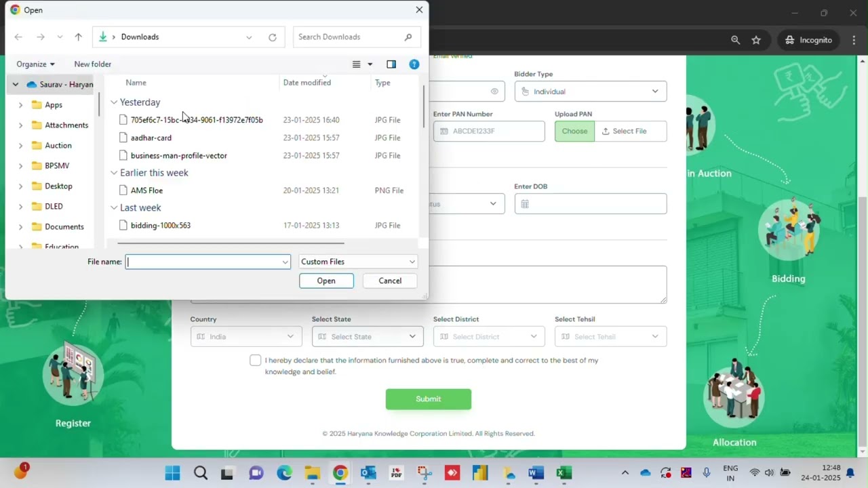The height and width of the screenshot is (488, 868).
Task: Open the Select State dropdown
Action: point(368,337)
